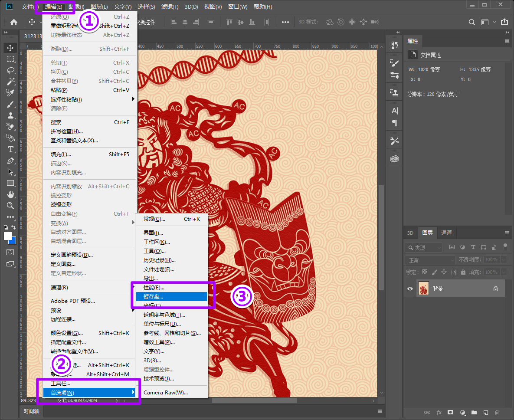The width and height of the screenshot is (514, 420).
Task: Add a layer mask from Layers panel
Action: tap(450, 413)
